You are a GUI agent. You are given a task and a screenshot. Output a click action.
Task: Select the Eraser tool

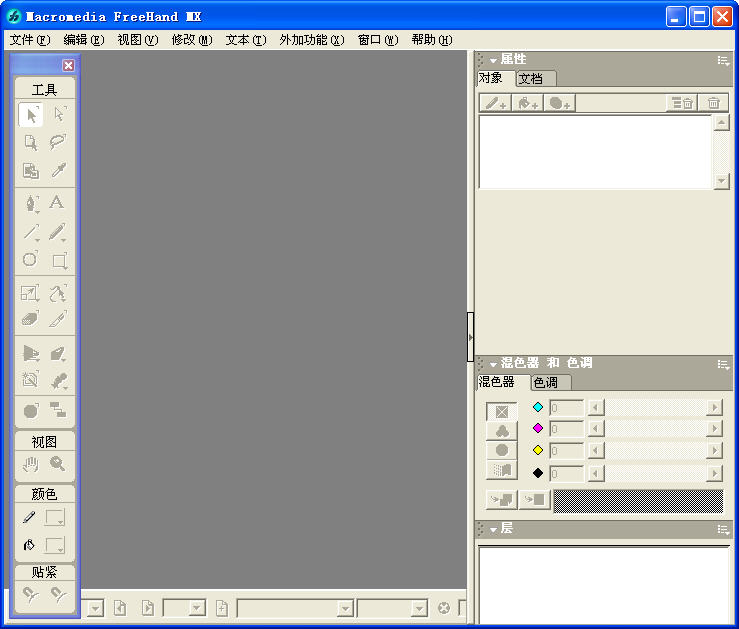[x=31, y=319]
